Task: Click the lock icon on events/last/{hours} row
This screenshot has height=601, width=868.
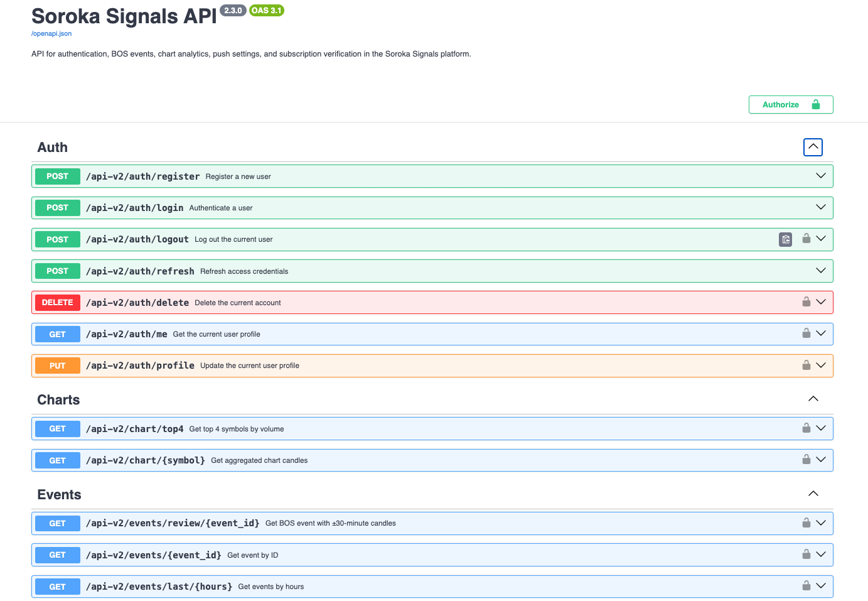Action: click(x=806, y=586)
